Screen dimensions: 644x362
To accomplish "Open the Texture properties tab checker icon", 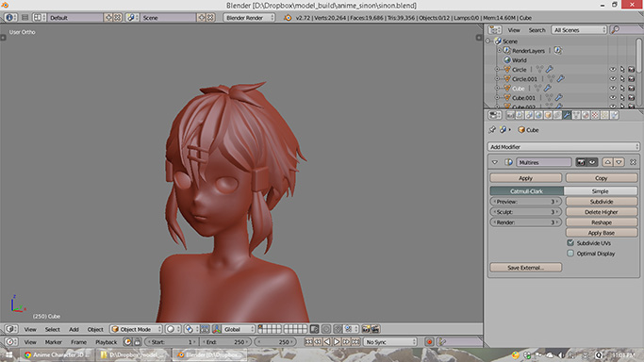I will coord(596,115).
